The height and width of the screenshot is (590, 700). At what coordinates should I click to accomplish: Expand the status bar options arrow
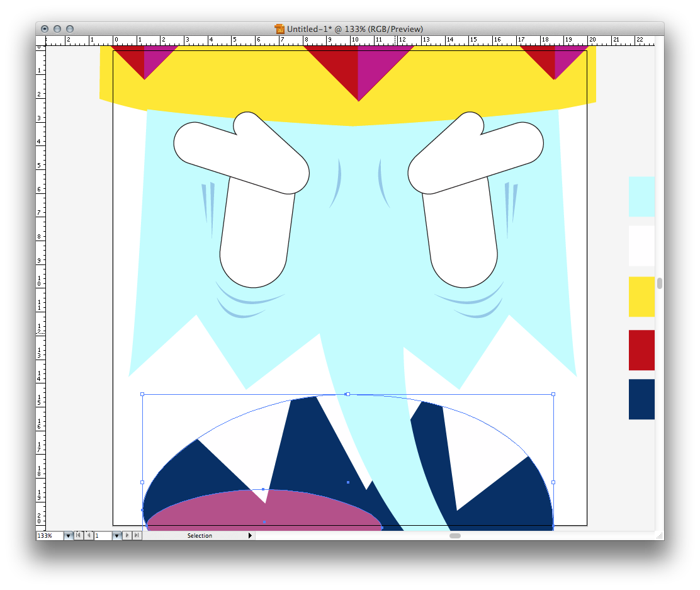click(250, 536)
